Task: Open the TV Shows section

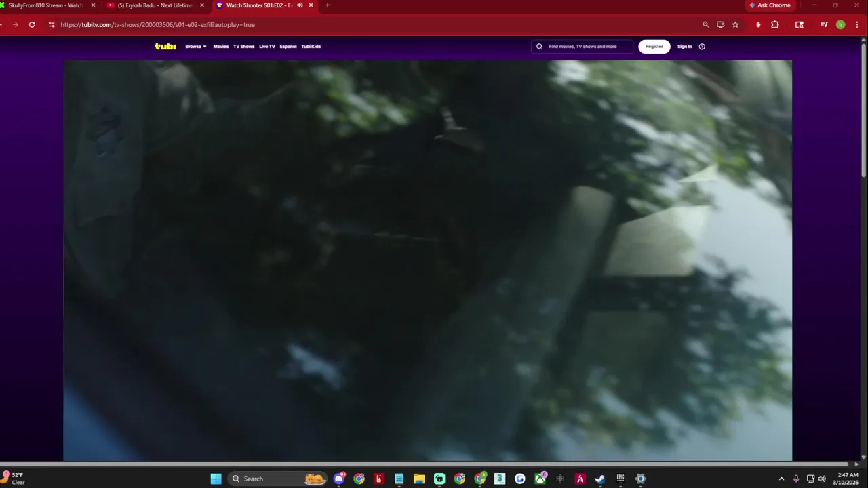Action: [243, 47]
